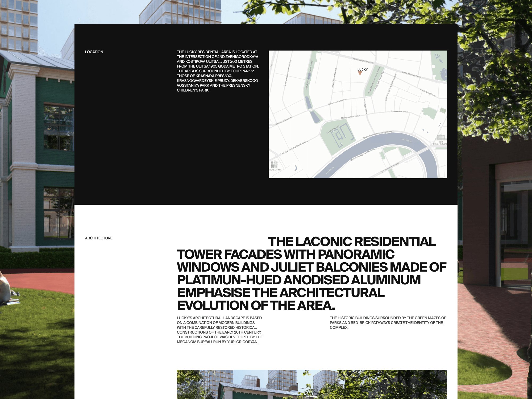532x399 pixels.
Task: Select the ARCHITECTURE section label
Action: [x=99, y=238]
